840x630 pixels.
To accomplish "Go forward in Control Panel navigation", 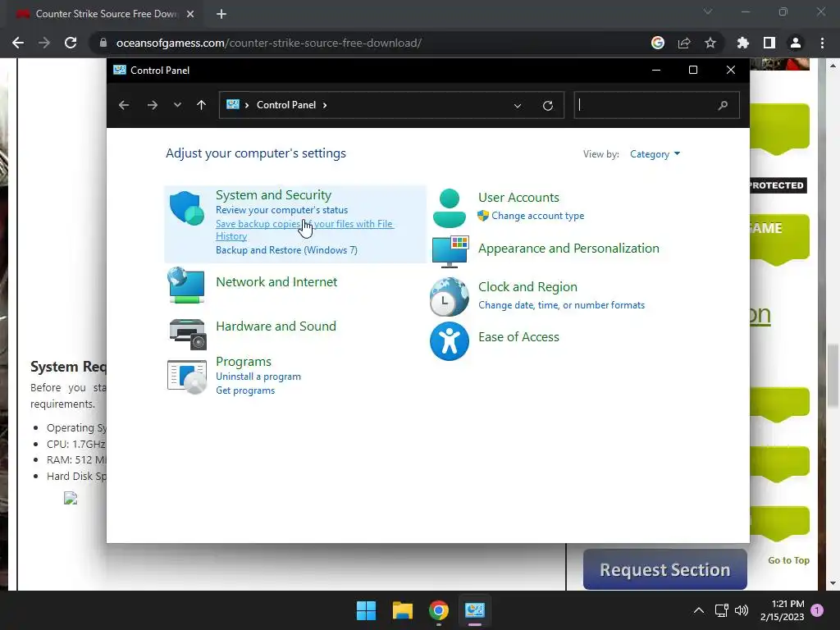I will [x=152, y=105].
